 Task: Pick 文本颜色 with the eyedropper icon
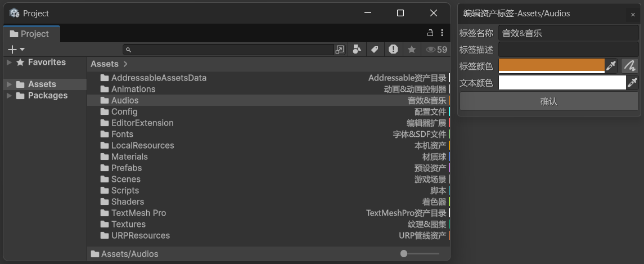click(x=632, y=83)
